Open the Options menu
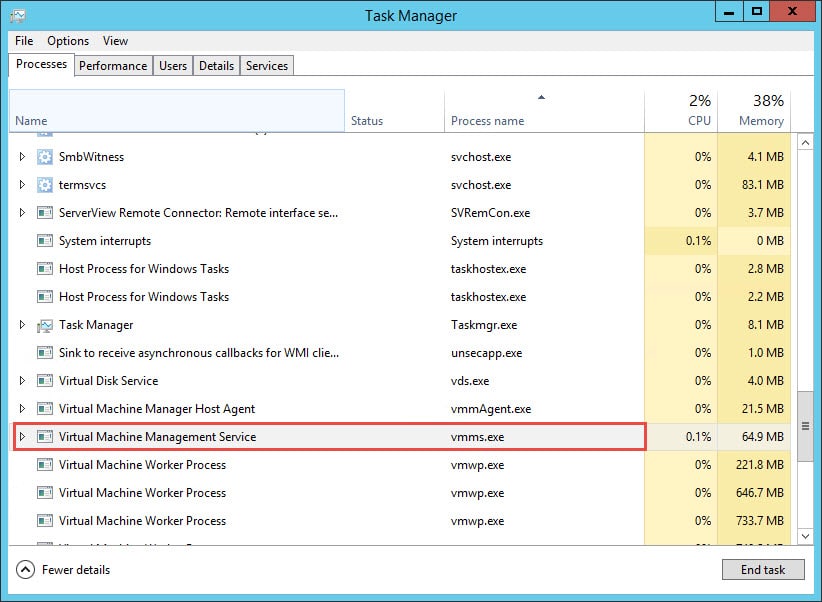The image size is (822, 602). (x=68, y=41)
